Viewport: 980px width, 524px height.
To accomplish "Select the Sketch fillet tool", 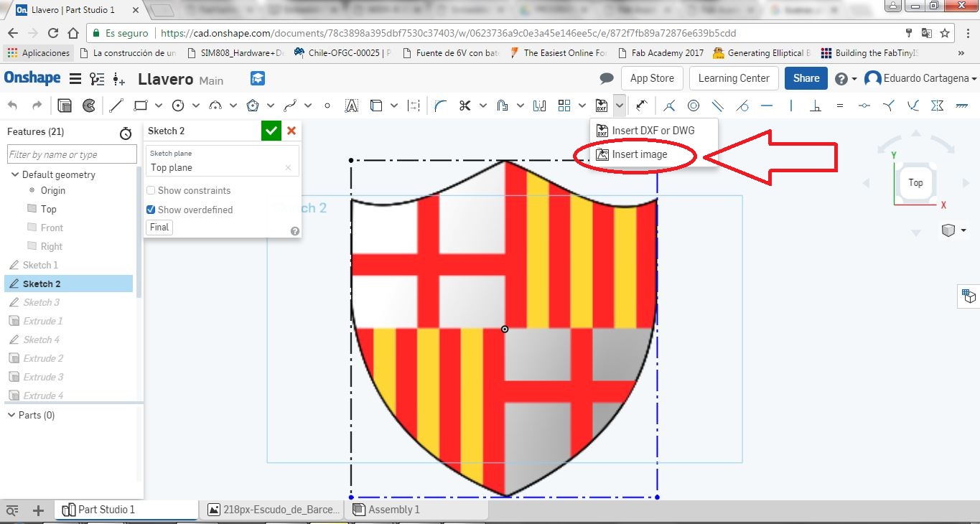I will point(441,106).
